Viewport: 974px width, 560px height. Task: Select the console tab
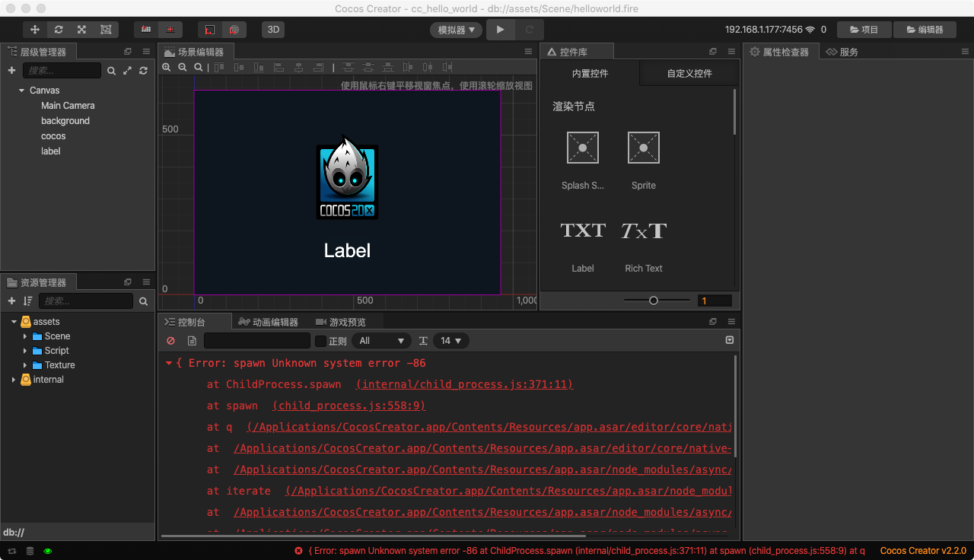pyautogui.click(x=194, y=322)
